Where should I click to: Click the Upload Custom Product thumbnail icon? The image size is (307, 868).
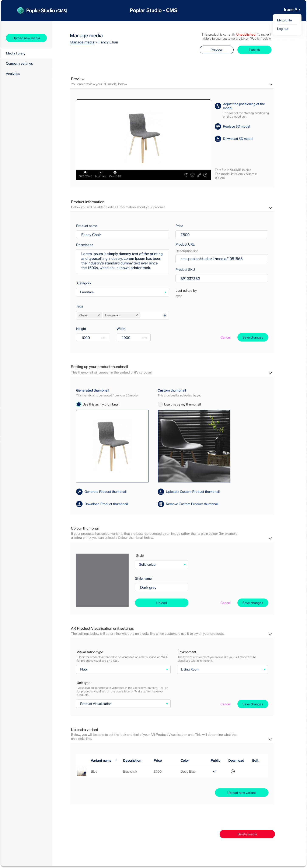[x=161, y=492]
